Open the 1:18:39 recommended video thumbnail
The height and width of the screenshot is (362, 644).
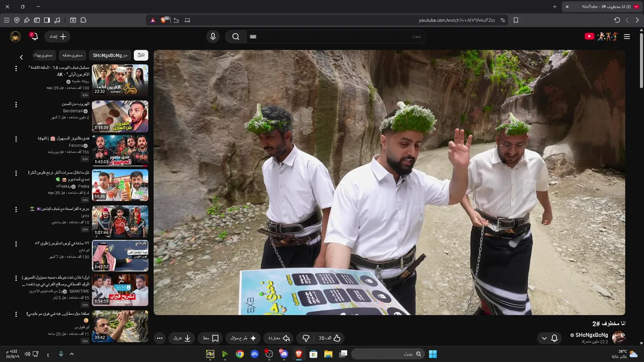point(120,116)
